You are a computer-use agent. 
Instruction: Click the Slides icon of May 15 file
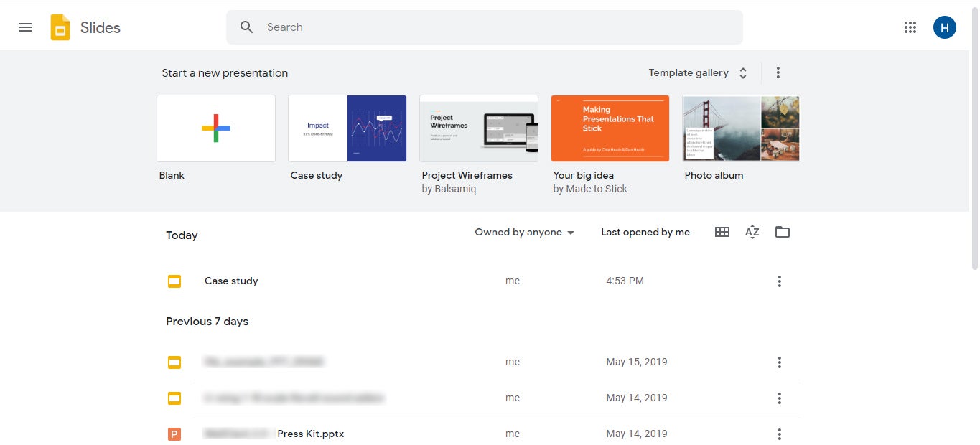[174, 362]
